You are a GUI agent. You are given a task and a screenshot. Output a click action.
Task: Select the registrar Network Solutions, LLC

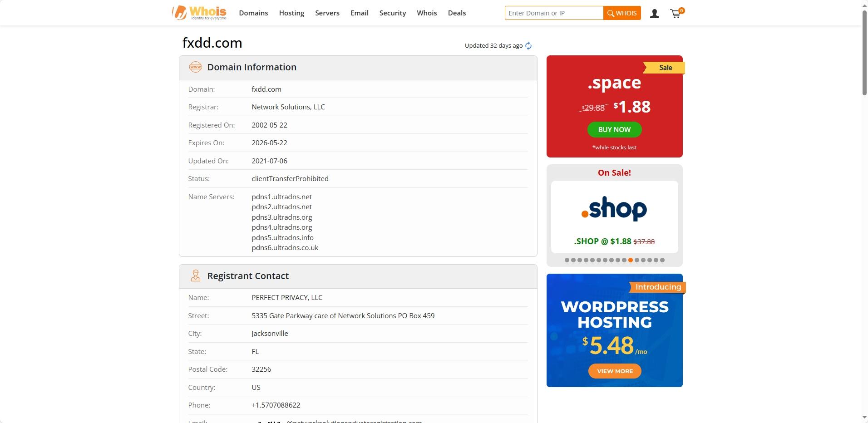click(x=288, y=107)
